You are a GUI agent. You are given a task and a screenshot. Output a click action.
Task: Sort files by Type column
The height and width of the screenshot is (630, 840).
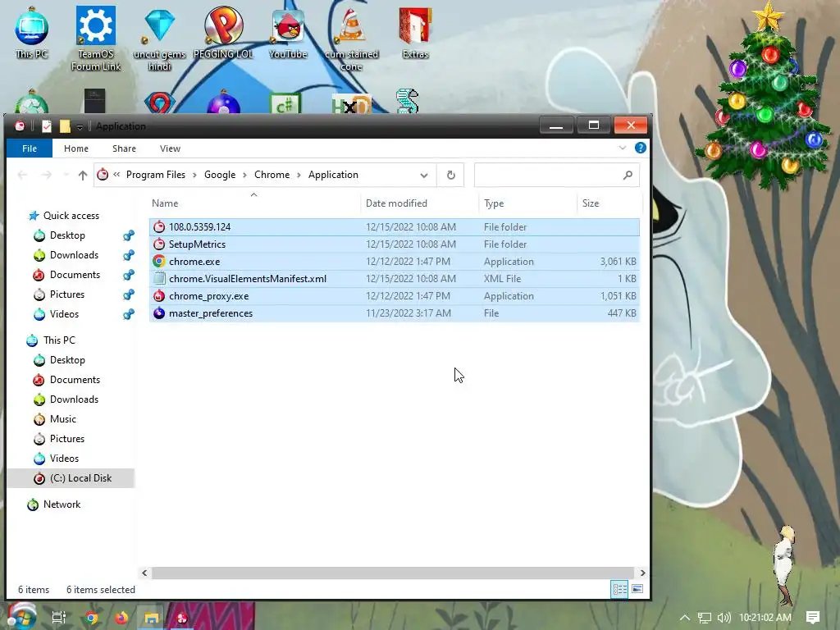click(x=493, y=203)
